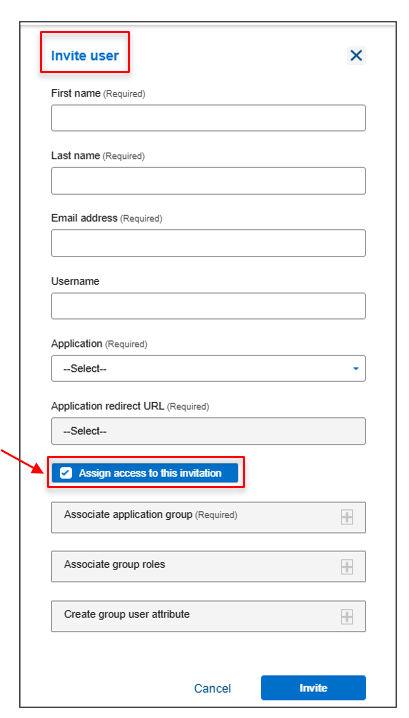Cancel the user invitation
The height and width of the screenshot is (718, 409).
[x=213, y=688]
